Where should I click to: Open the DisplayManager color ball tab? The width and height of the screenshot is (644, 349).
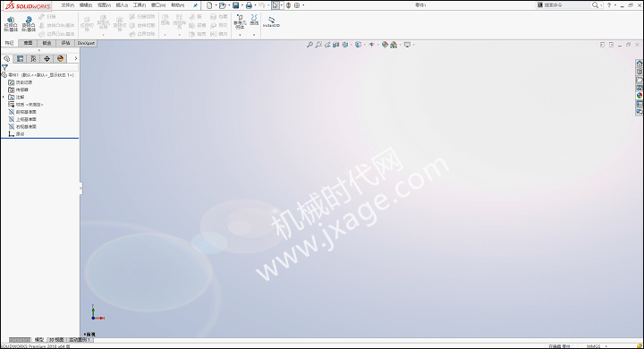[x=61, y=59]
